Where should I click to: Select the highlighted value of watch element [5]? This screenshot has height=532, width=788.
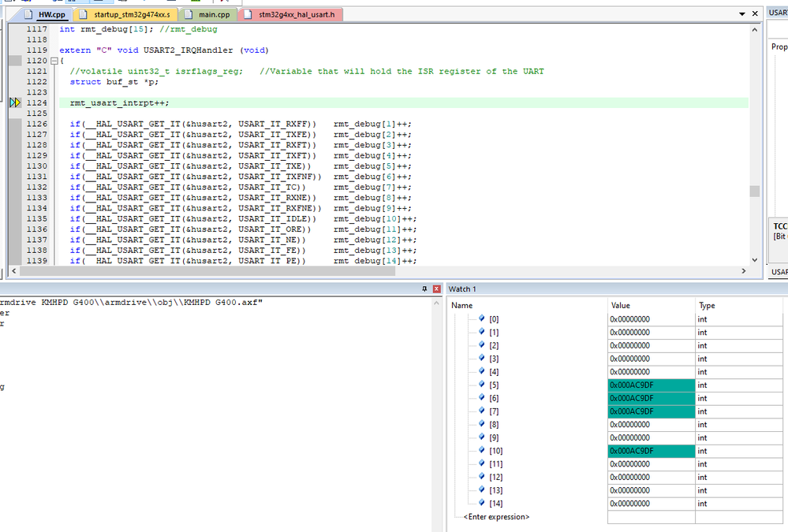pos(652,385)
